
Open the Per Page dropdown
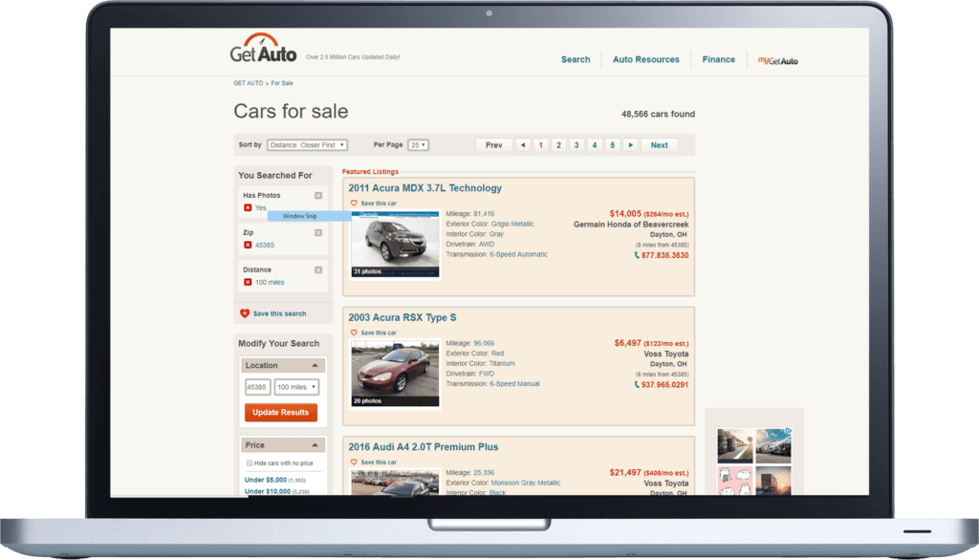point(419,145)
